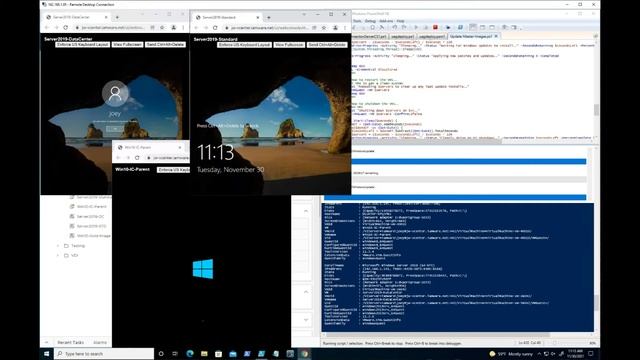The width and height of the screenshot is (640, 360).
Task: Switch to Update-Master-Images.ps1 script tab
Action: tap(471, 36)
